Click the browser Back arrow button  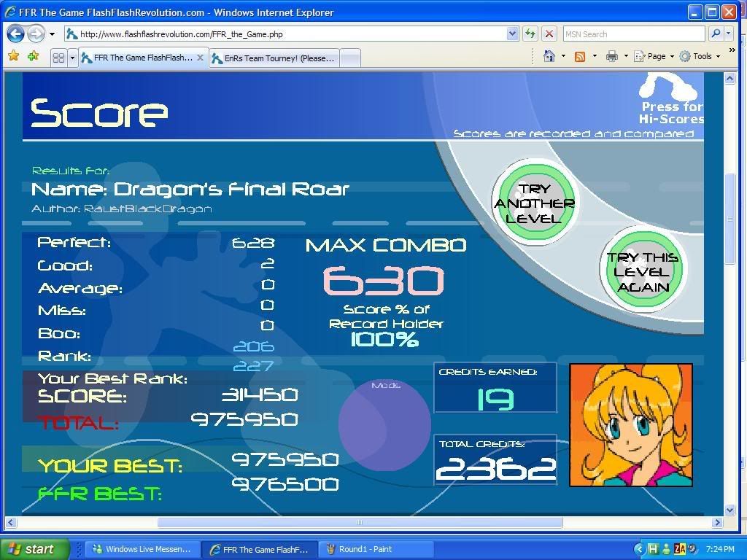15,34
